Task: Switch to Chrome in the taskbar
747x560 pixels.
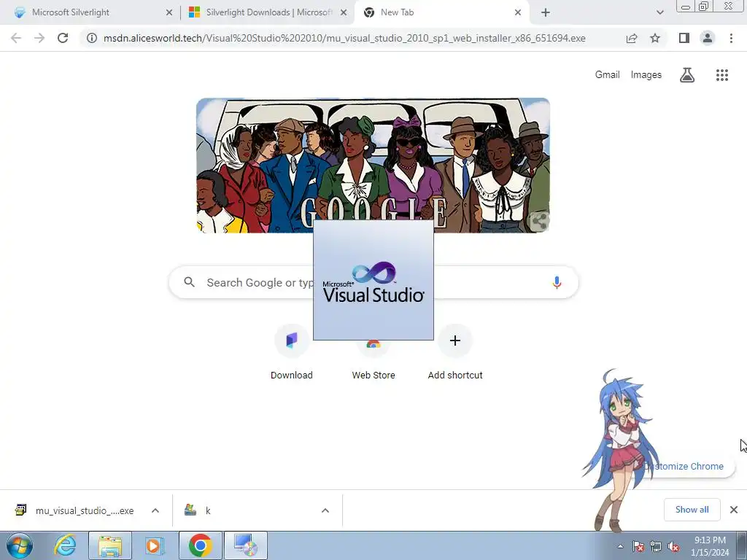Action: point(200,545)
